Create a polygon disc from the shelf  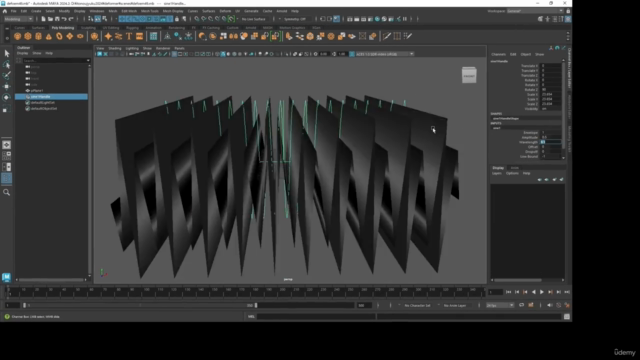[80, 36]
